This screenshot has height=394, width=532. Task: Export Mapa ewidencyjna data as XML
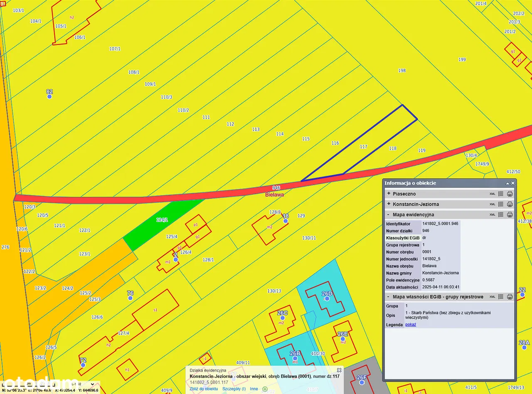tap(492, 215)
